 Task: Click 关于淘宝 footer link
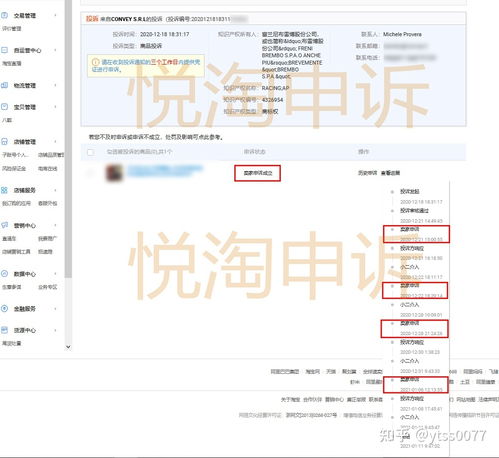[x=290, y=399]
